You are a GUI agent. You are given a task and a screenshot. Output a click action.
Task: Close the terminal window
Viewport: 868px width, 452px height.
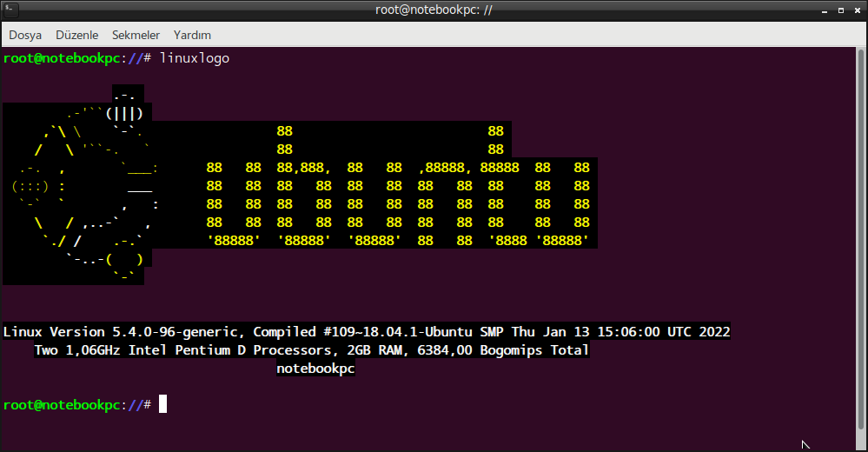tap(858, 10)
